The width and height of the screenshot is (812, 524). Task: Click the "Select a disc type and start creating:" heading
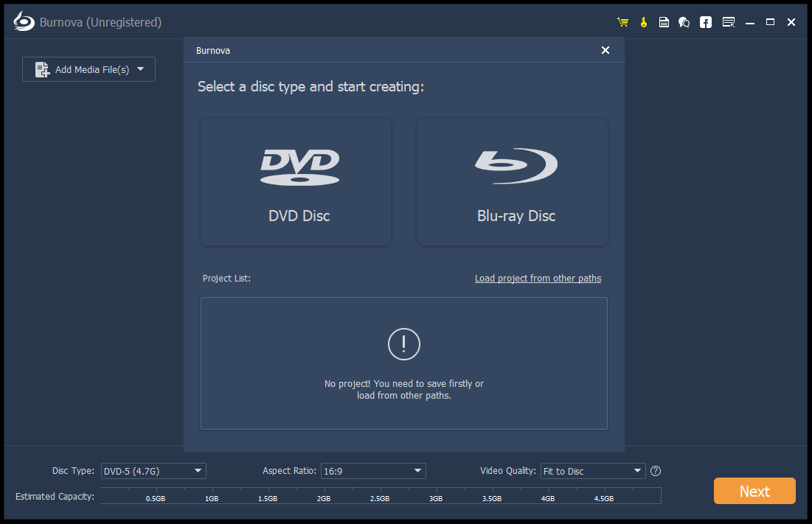coord(310,86)
